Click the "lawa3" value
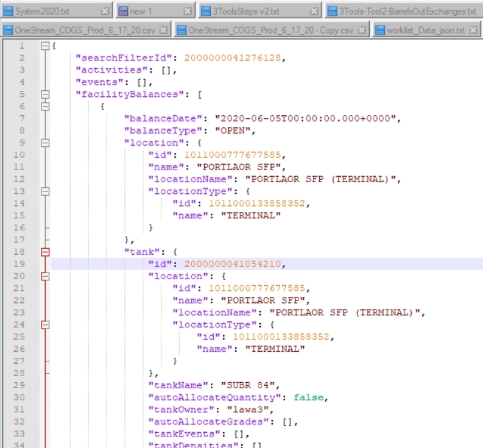Screen dimensions: 483x448 248,410
